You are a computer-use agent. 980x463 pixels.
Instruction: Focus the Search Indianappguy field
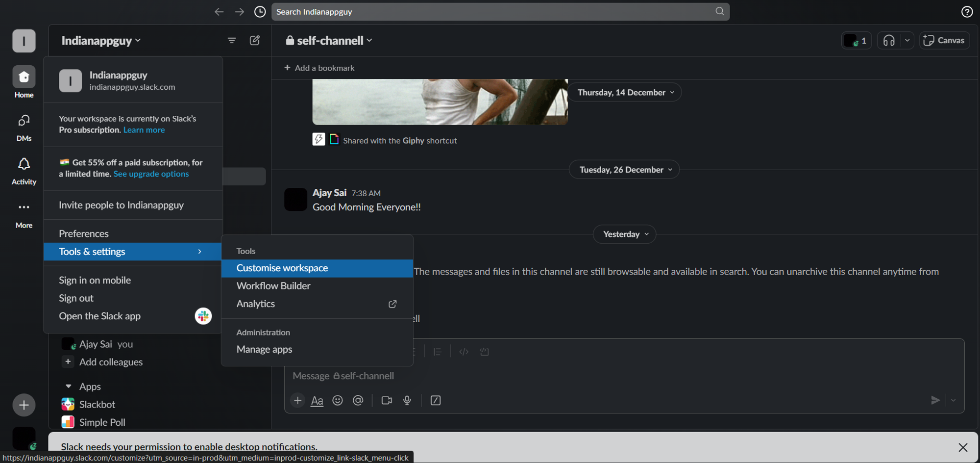pyautogui.click(x=500, y=12)
